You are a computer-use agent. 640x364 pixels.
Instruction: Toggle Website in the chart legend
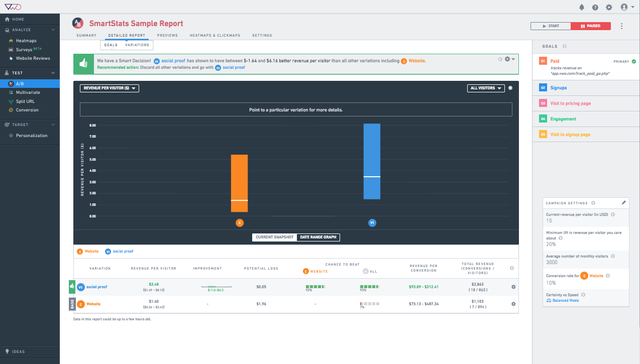pyautogui.click(x=88, y=252)
